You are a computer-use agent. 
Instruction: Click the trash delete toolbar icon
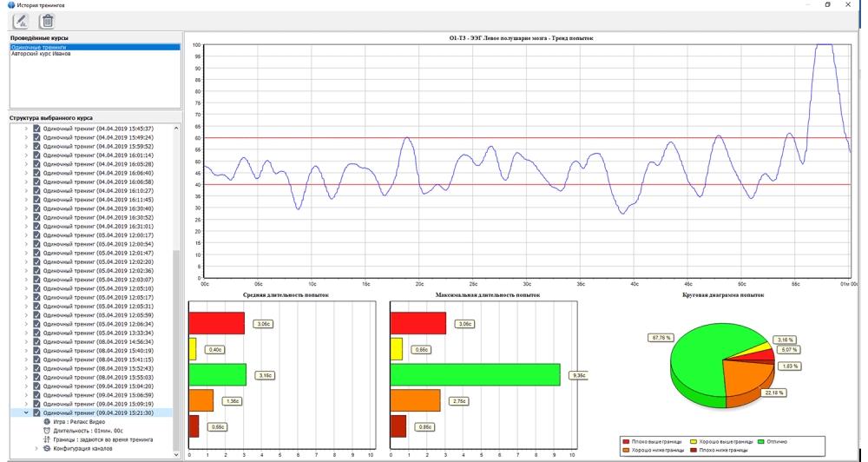[x=47, y=21]
